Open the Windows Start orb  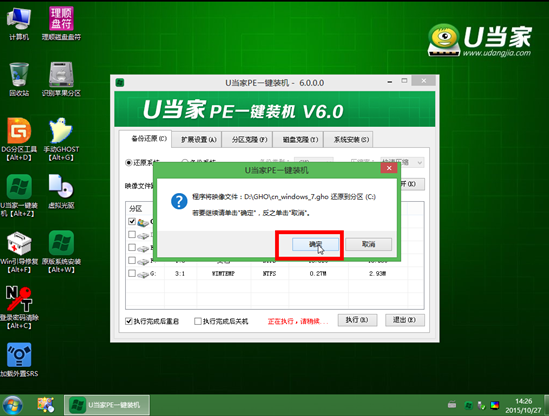[x=13, y=405]
